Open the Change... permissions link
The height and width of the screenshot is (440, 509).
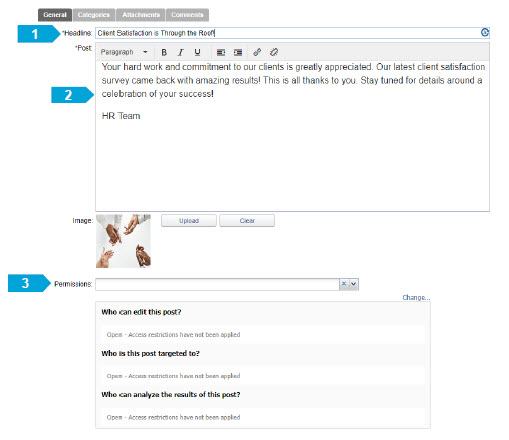416,297
